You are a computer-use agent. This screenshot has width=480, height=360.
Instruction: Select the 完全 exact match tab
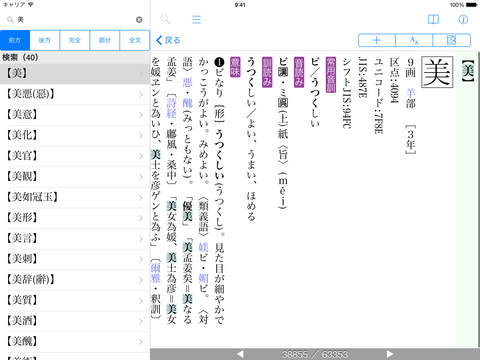[75, 40]
